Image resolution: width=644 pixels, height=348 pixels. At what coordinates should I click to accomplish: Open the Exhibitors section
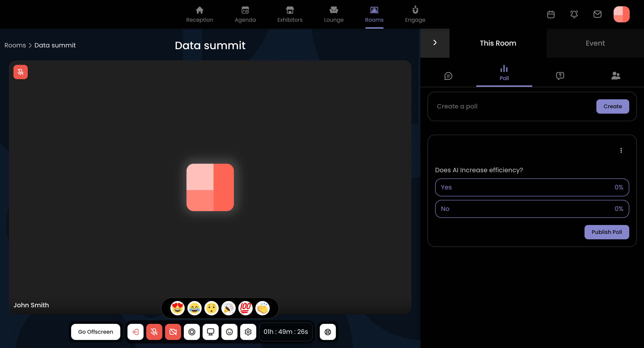(290, 14)
